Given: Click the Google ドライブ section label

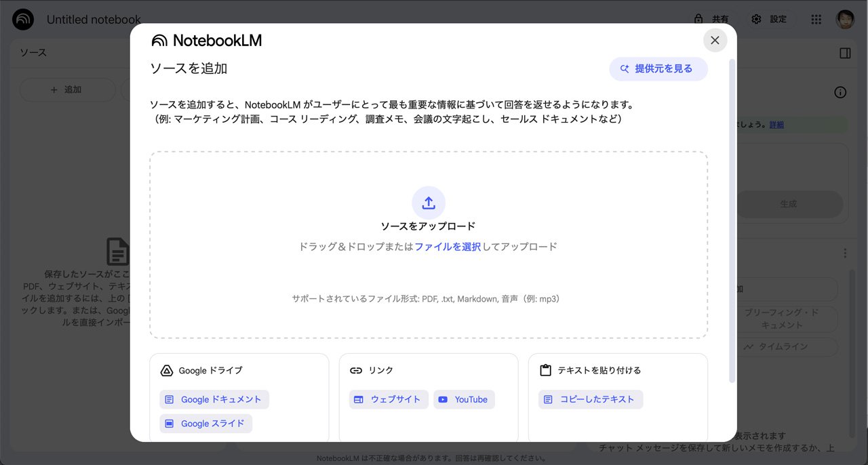Looking at the screenshot, I should click(x=210, y=370).
